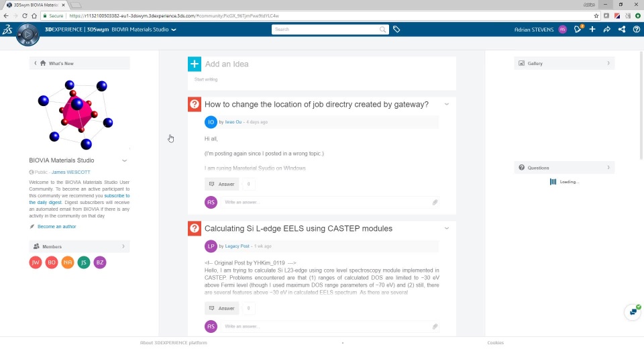Screen dimensions: 644x349
Task: Expand the gateway post options chevron
Action: (447, 105)
